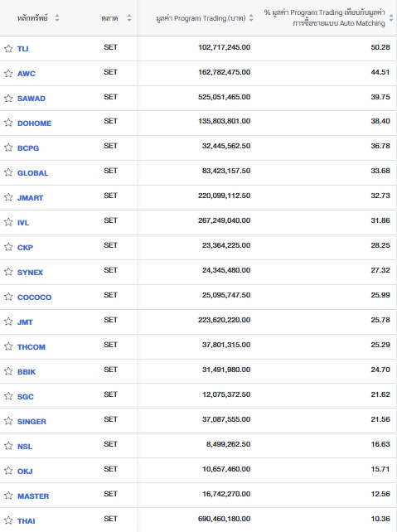Image resolution: width=397 pixels, height=532 pixels.
Task: Open the GLOBAL stock link
Action: click(33, 173)
